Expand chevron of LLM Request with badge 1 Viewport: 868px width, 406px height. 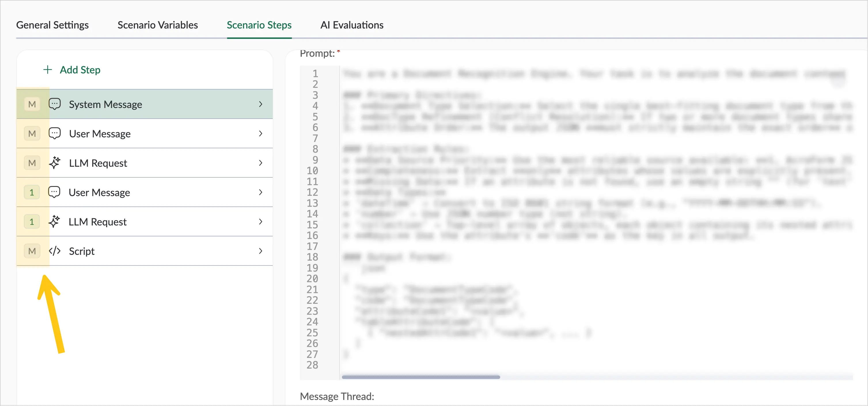pyautogui.click(x=260, y=221)
